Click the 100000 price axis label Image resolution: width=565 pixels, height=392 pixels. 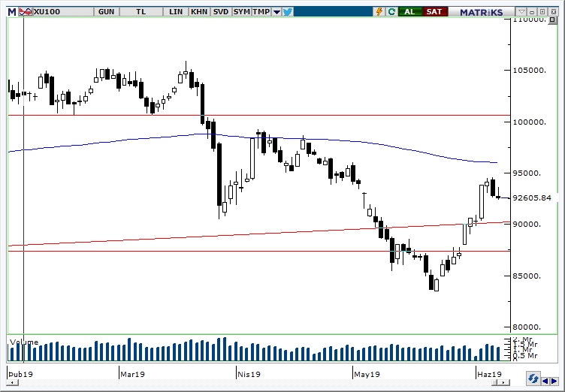tap(530, 122)
